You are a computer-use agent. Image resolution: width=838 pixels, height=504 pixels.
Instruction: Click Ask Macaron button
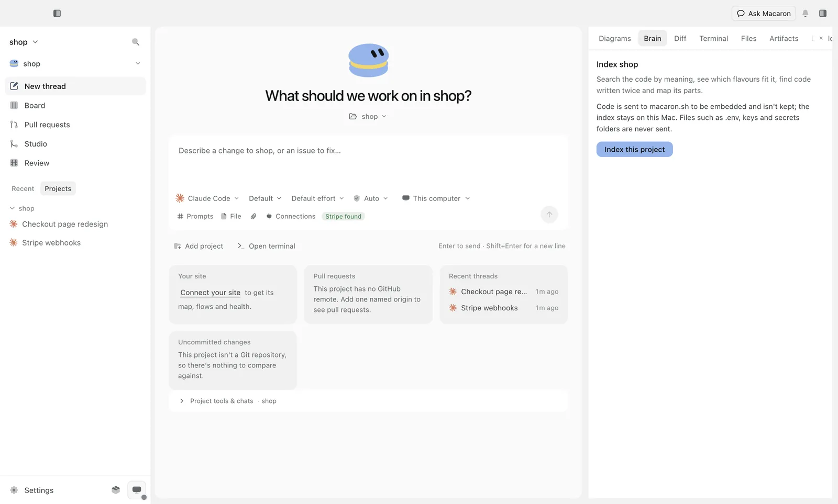point(764,13)
